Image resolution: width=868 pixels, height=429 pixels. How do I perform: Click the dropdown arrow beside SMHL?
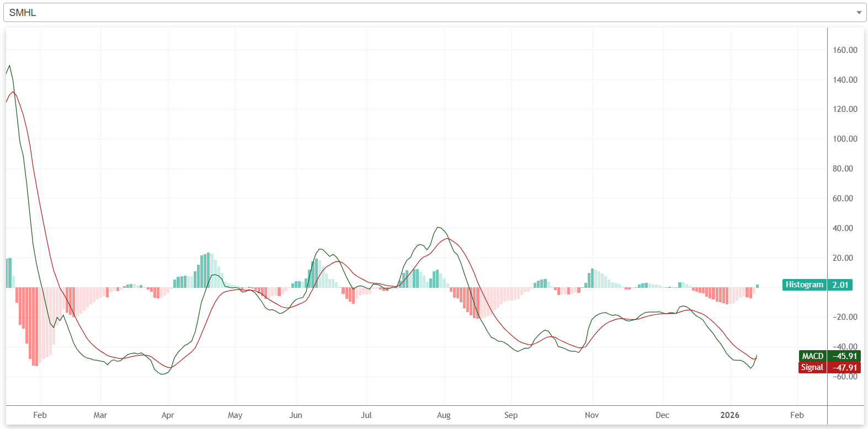coord(859,13)
